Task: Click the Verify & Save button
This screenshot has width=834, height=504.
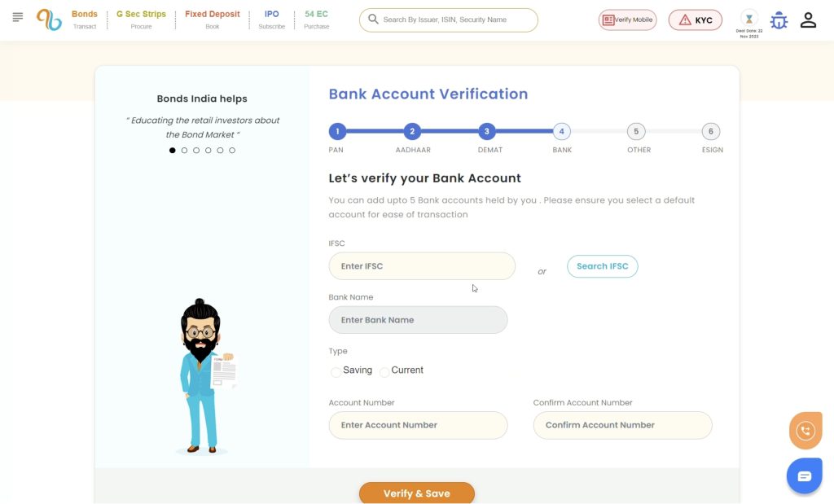Action: (416, 493)
